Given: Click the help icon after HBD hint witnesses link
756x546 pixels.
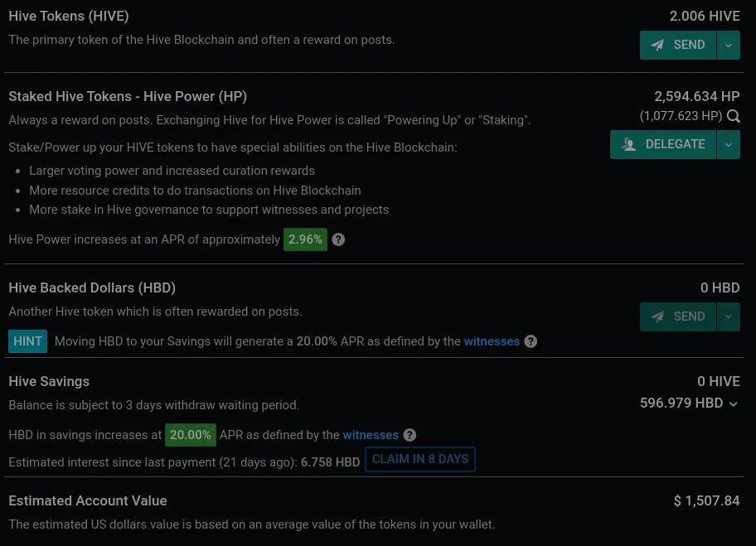Looking at the screenshot, I should pos(531,341).
